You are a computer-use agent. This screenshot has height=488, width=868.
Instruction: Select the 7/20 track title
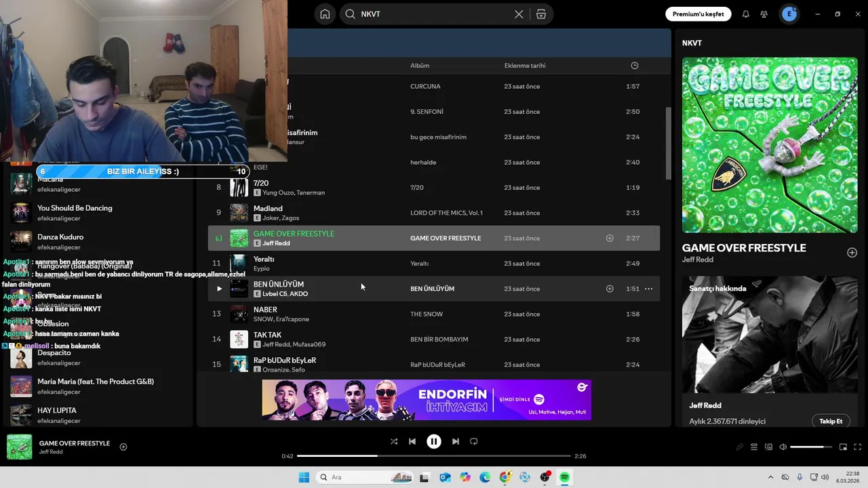pyautogui.click(x=261, y=183)
